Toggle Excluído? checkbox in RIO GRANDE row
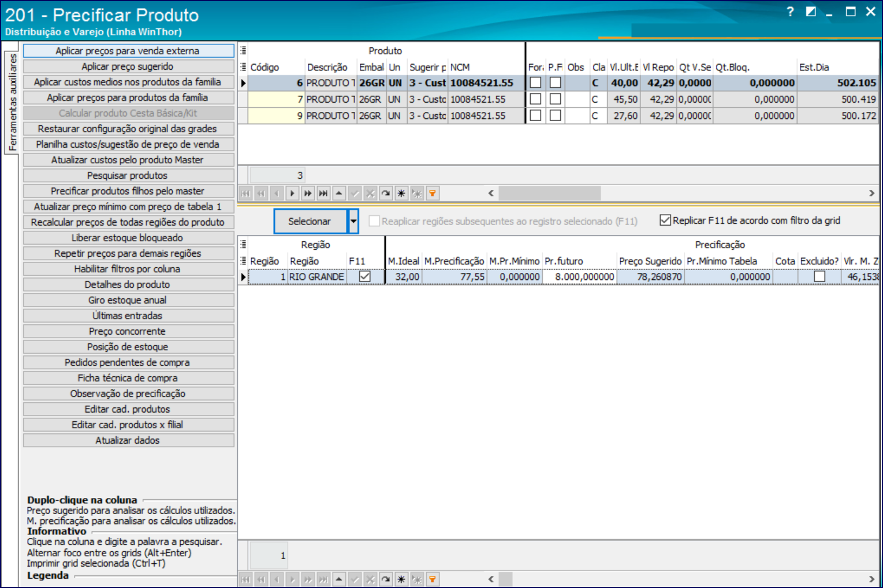 coord(819,276)
